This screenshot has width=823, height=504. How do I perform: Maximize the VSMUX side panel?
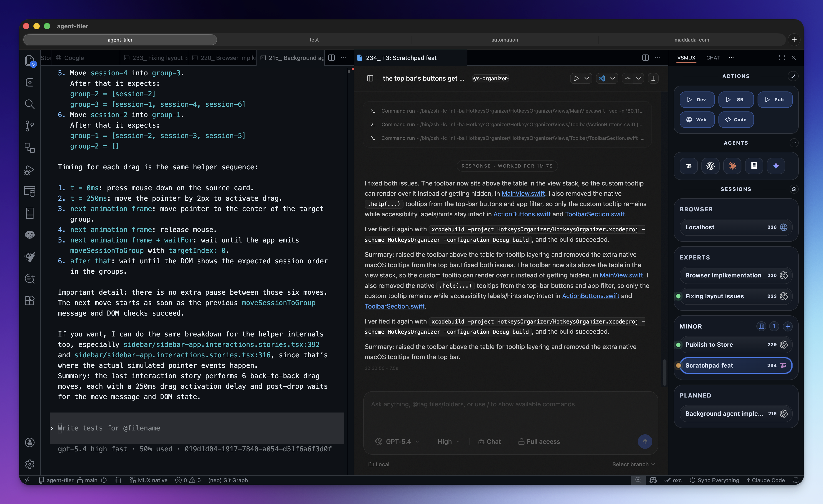point(782,58)
